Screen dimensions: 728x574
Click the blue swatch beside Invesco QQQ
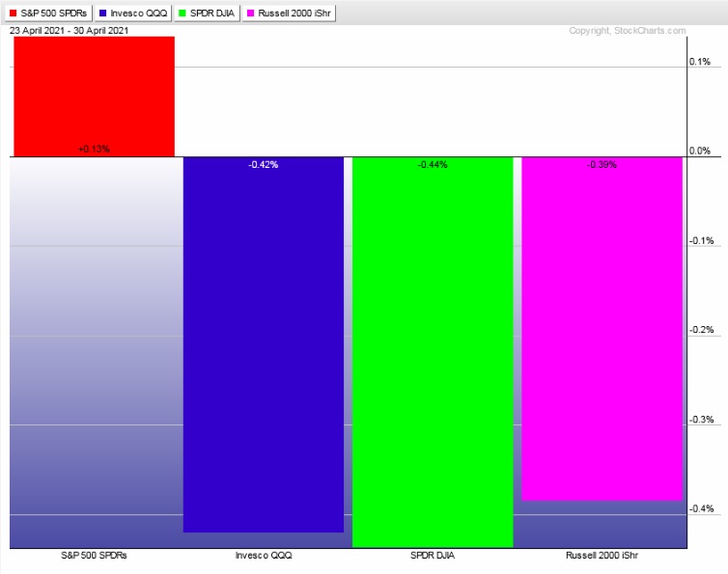(103, 13)
